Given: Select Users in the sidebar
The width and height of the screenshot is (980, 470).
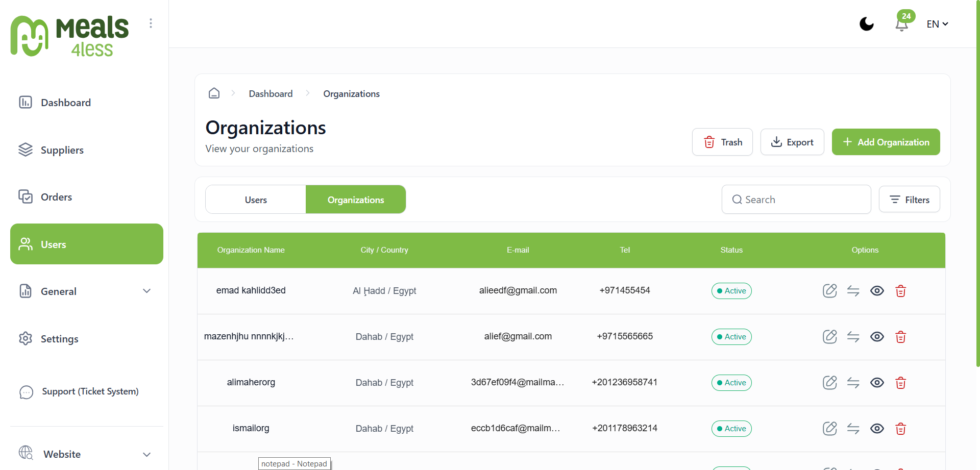Looking at the screenshot, I should (x=87, y=244).
